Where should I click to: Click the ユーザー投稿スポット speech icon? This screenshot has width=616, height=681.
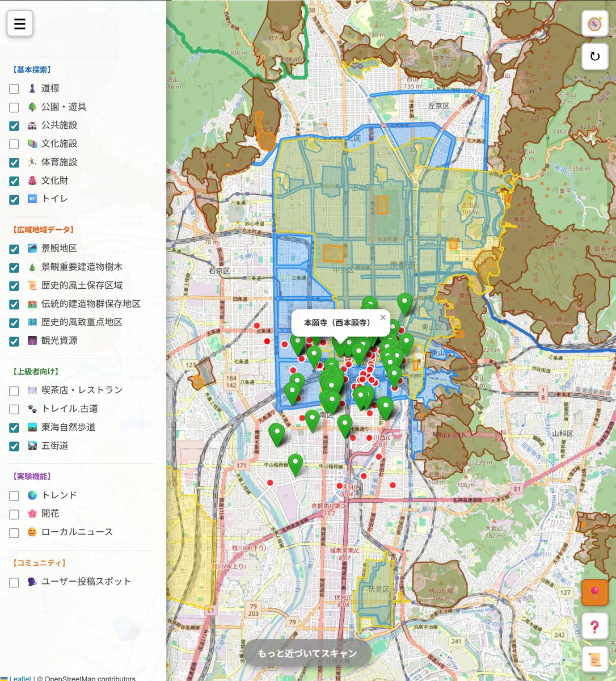pyautogui.click(x=32, y=582)
